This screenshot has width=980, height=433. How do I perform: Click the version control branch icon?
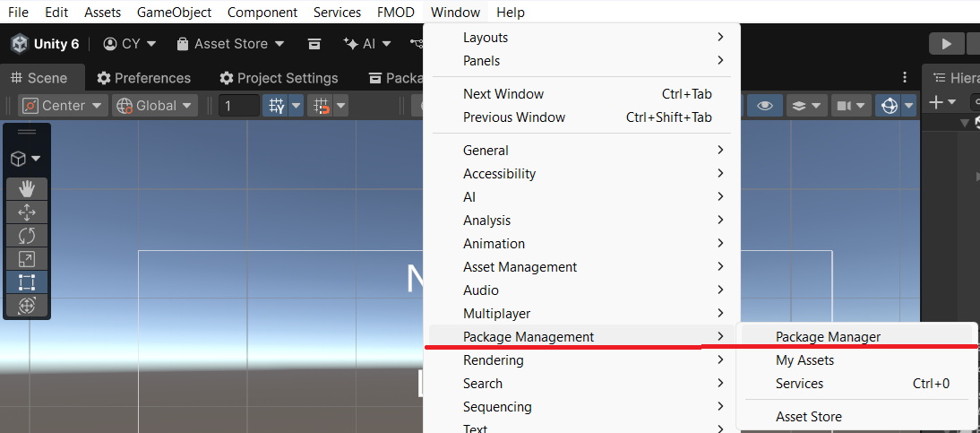click(417, 44)
